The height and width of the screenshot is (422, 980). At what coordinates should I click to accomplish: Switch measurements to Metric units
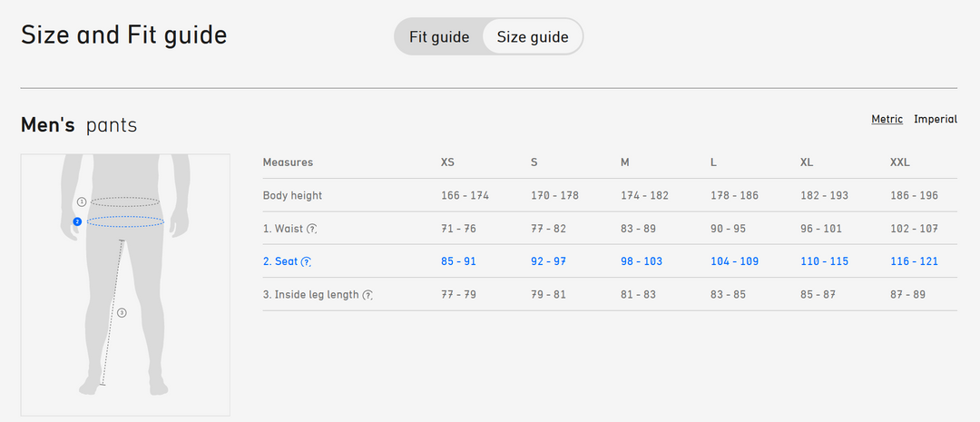click(887, 120)
